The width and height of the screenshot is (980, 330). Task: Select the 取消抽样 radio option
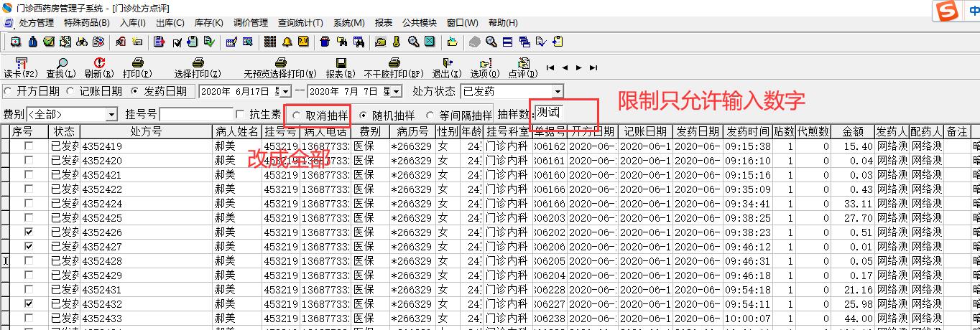pos(296,115)
